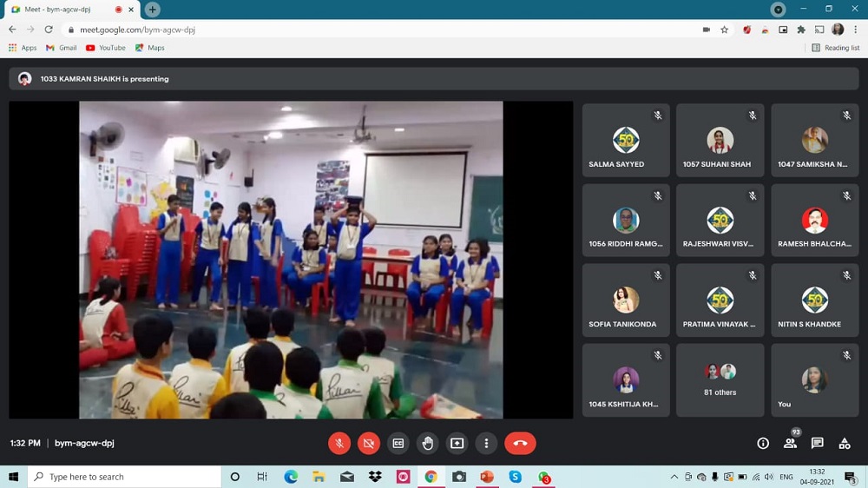Open the Gmail bookmark
Image resolution: width=868 pixels, height=488 pixels.
tap(62, 48)
